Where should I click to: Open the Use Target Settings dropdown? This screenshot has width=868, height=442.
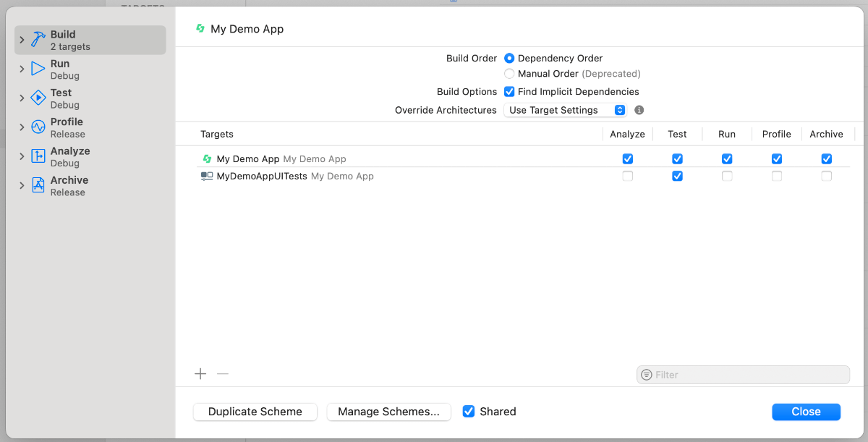click(565, 110)
